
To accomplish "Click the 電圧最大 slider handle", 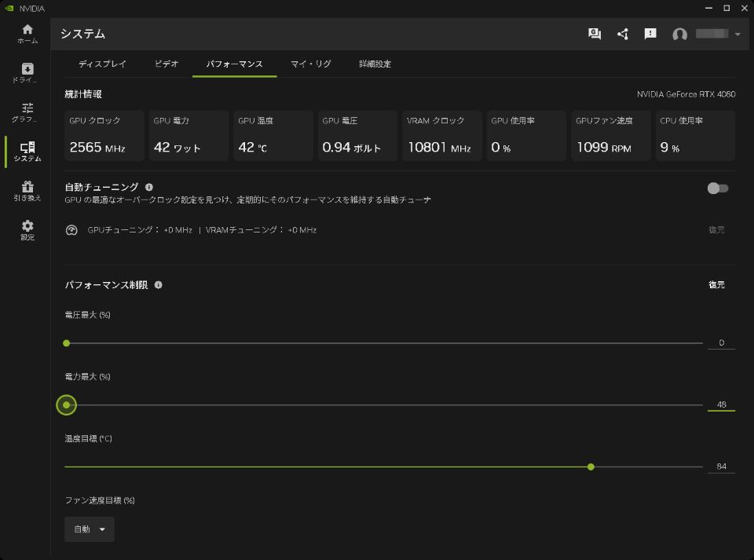I will (66, 343).
